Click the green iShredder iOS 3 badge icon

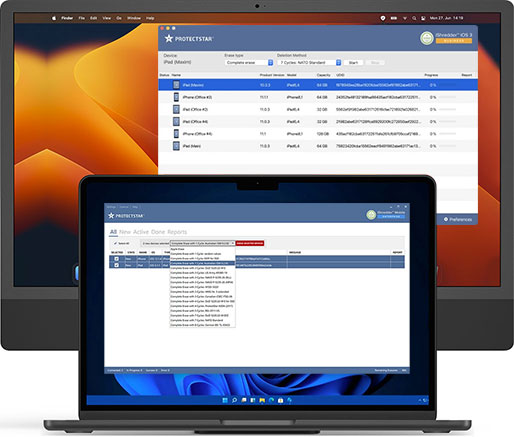[426, 38]
